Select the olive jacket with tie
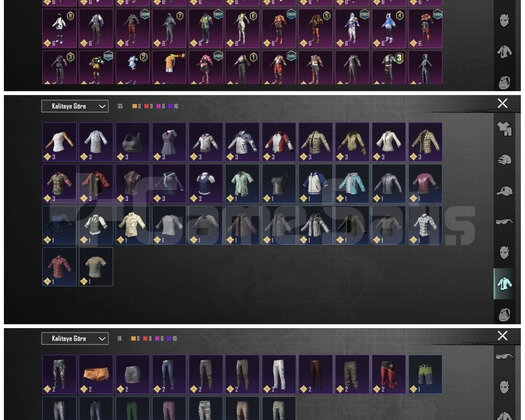Screen dimensions: 525x420 tap(315, 142)
